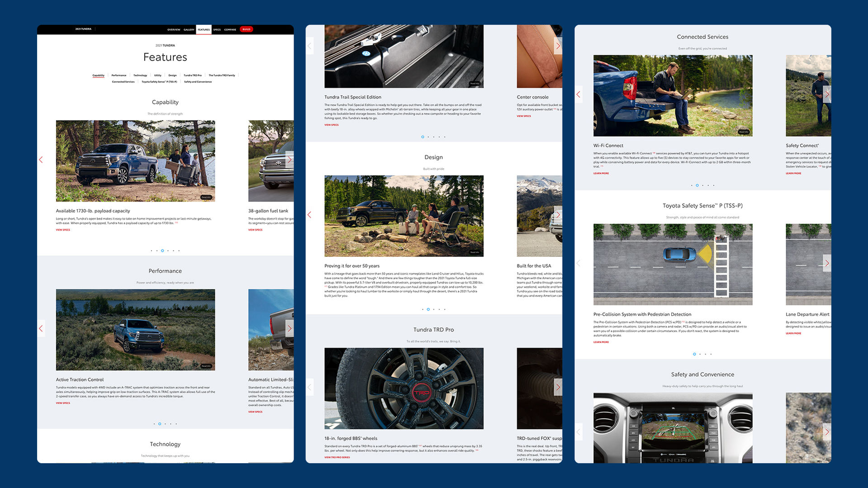Go to next slide in Design carousel

click(558, 214)
